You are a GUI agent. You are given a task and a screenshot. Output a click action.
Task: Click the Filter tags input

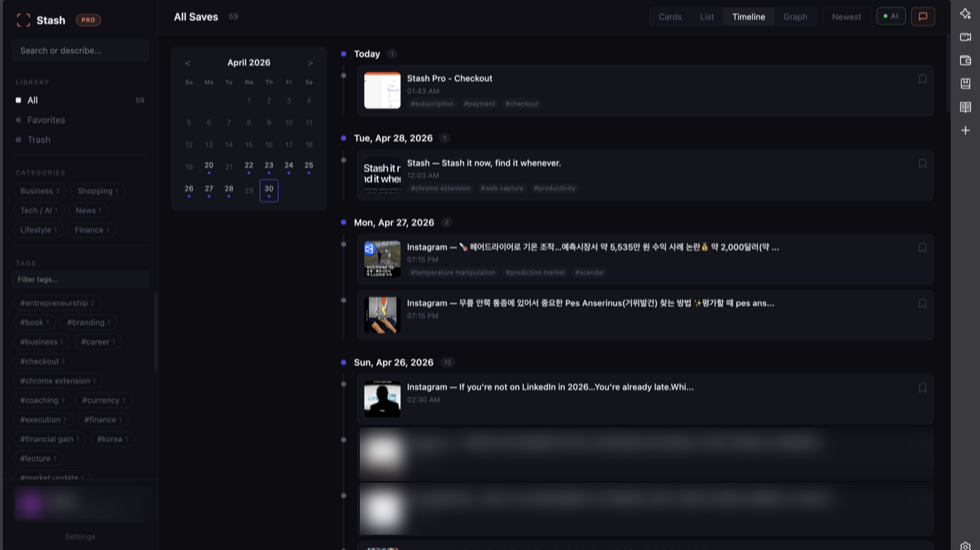[80, 280]
